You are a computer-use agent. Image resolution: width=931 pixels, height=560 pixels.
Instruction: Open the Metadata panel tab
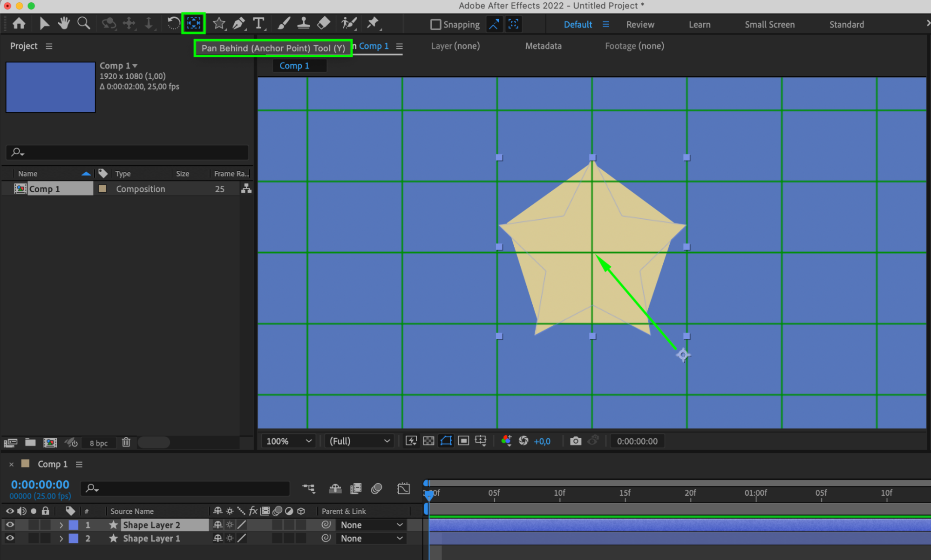543,46
